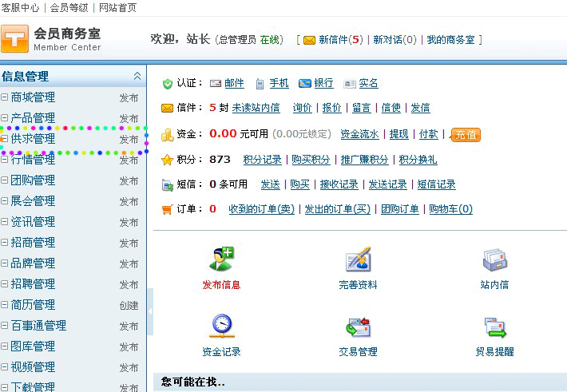This screenshot has width=567, height=392.
Task: Toggle the 团购管理 collapse box
Action: [4, 180]
